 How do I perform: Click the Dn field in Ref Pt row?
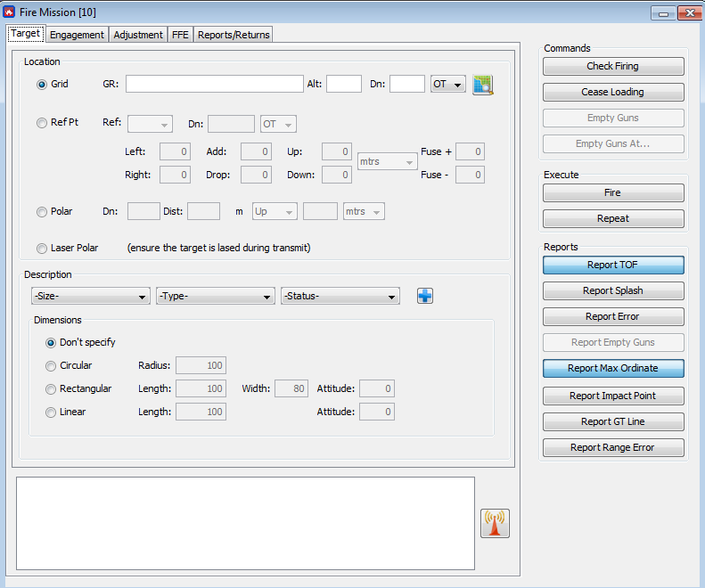pyautogui.click(x=231, y=124)
